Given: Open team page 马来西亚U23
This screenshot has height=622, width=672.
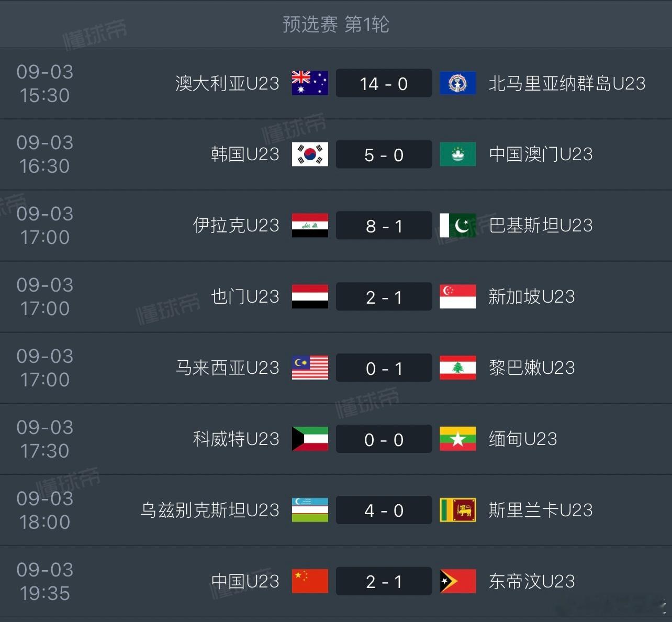Looking at the screenshot, I should [228, 368].
